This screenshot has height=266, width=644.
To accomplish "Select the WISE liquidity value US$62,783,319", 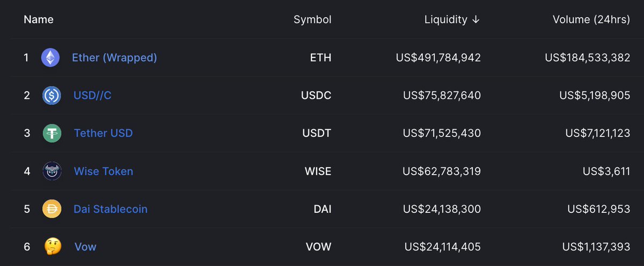I will tap(442, 171).
